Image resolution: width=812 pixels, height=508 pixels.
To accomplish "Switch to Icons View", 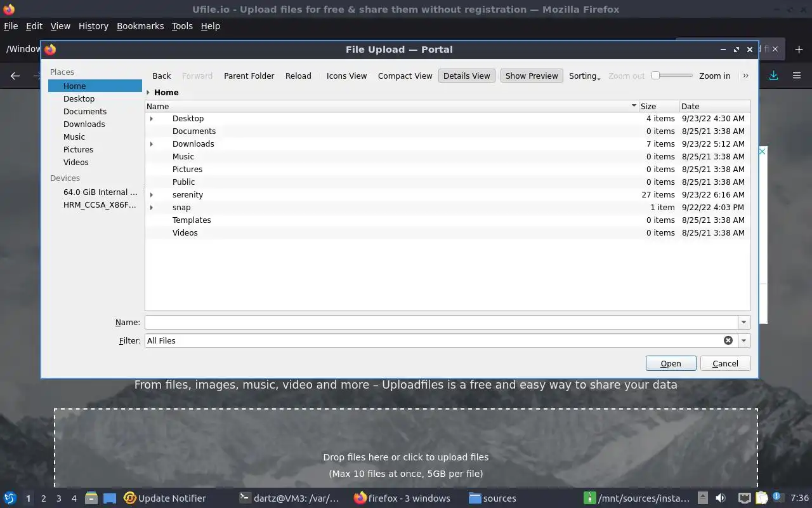I will click(346, 76).
